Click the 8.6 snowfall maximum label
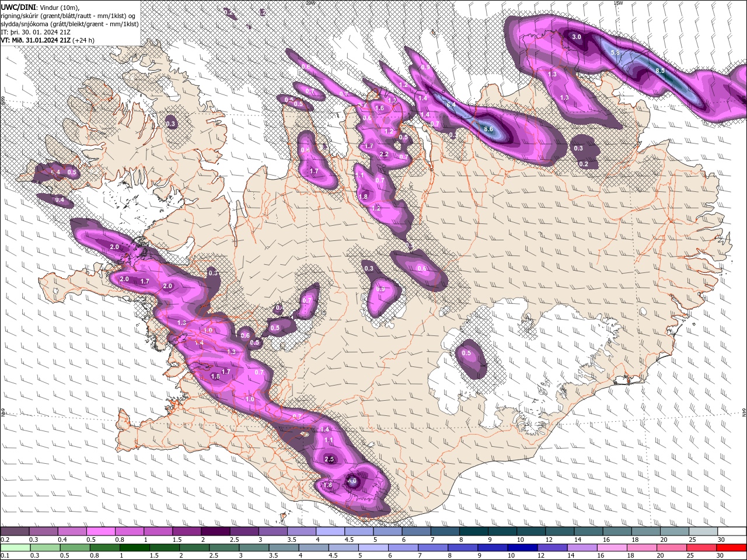This screenshot has width=747, height=560. tap(488, 128)
